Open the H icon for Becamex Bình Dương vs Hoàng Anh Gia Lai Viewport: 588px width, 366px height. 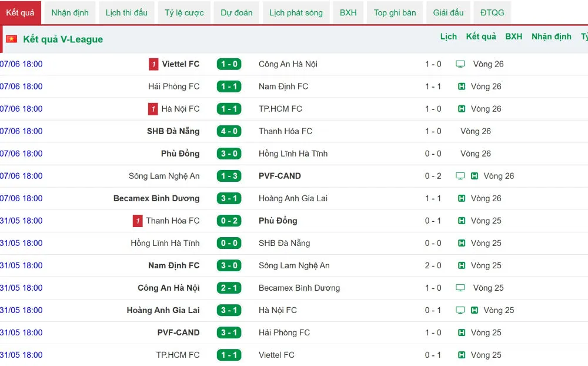tap(462, 198)
